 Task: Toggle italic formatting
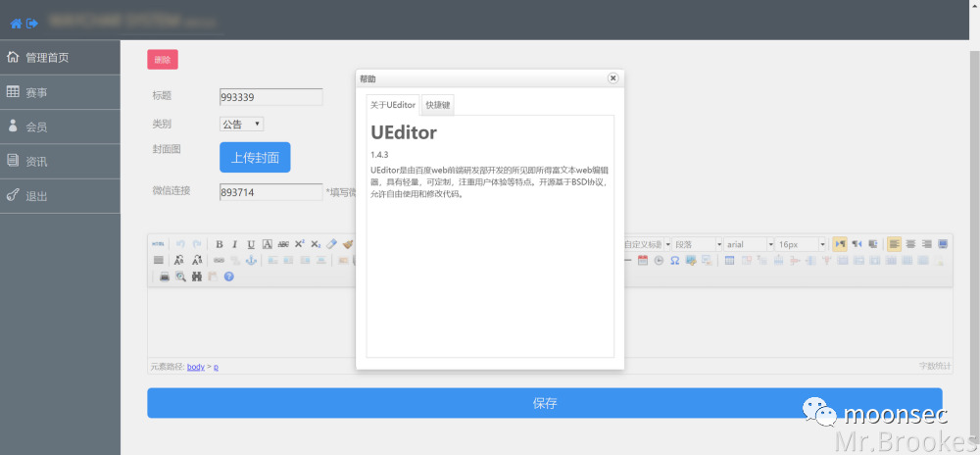pyautogui.click(x=235, y=244)
